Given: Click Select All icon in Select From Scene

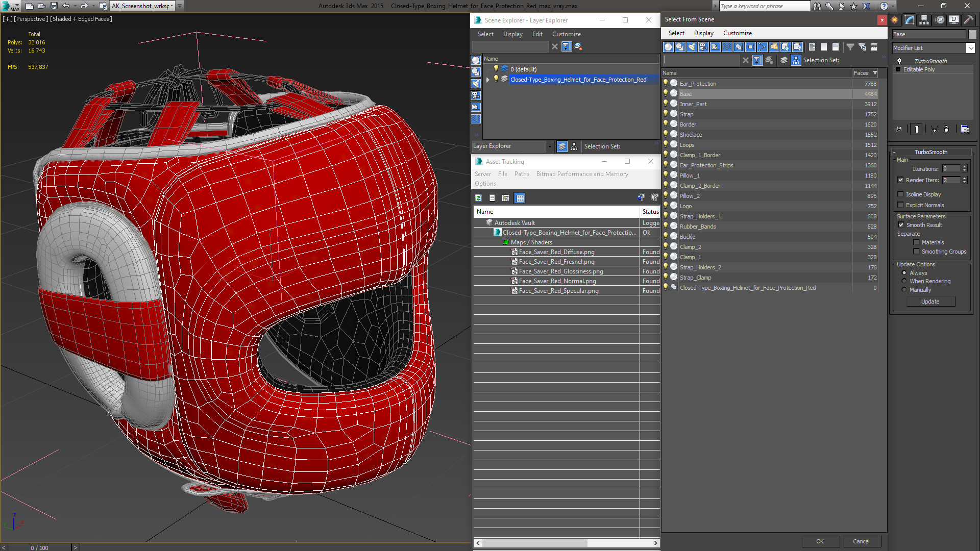Looking at the screenshot, I should (812, 47).
